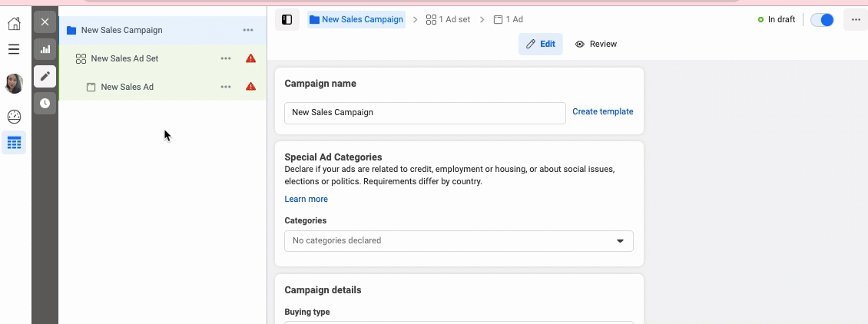This screenshot has height=324, width=868.
Task: Open the performance bar chart icon
Action: pos(45,49)
